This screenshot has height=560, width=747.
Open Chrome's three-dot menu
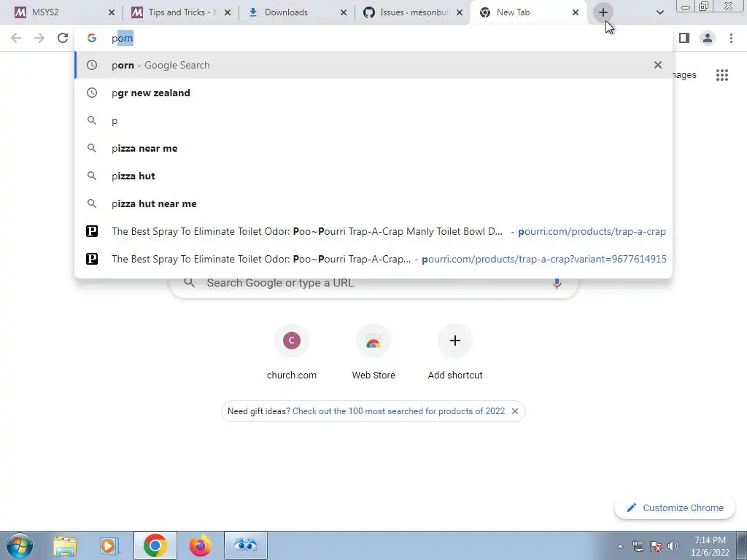point(731,38)
